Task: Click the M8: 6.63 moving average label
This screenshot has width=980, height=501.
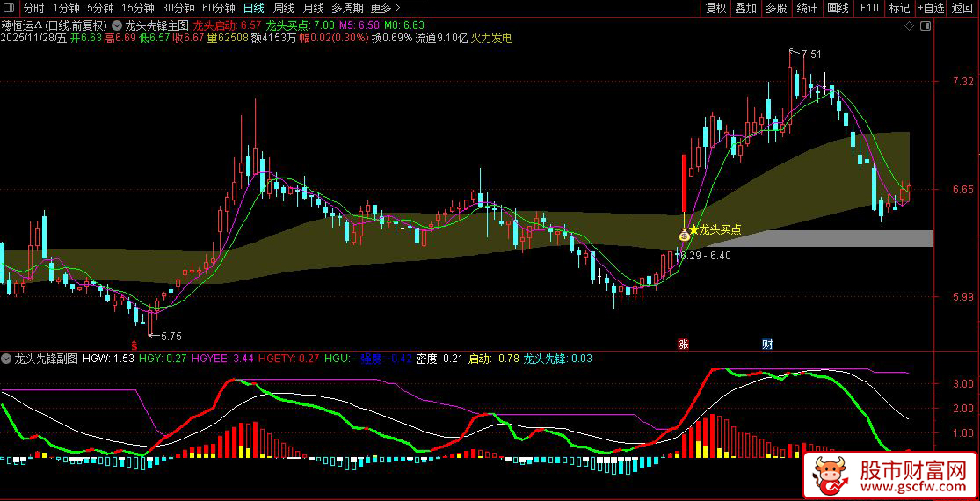Action: 403,26
